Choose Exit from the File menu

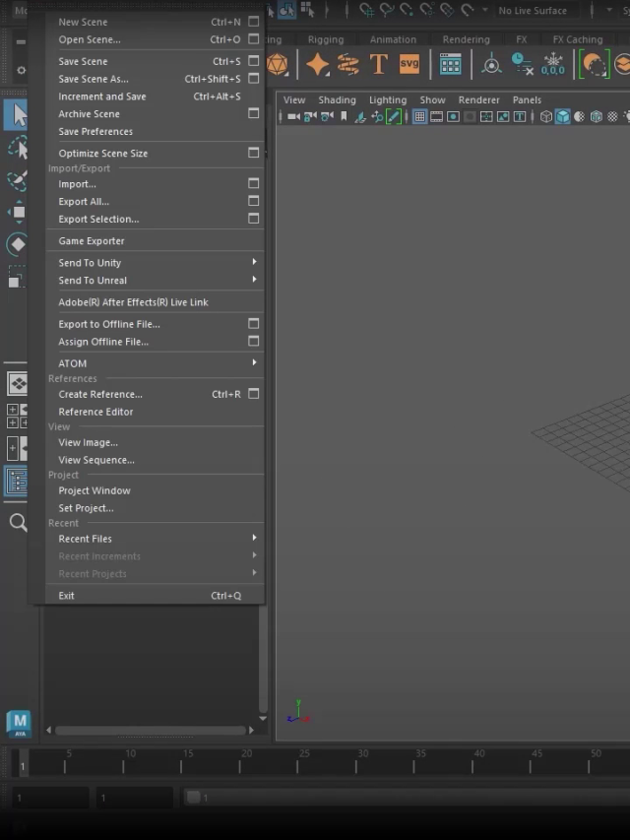click(66, 596)
